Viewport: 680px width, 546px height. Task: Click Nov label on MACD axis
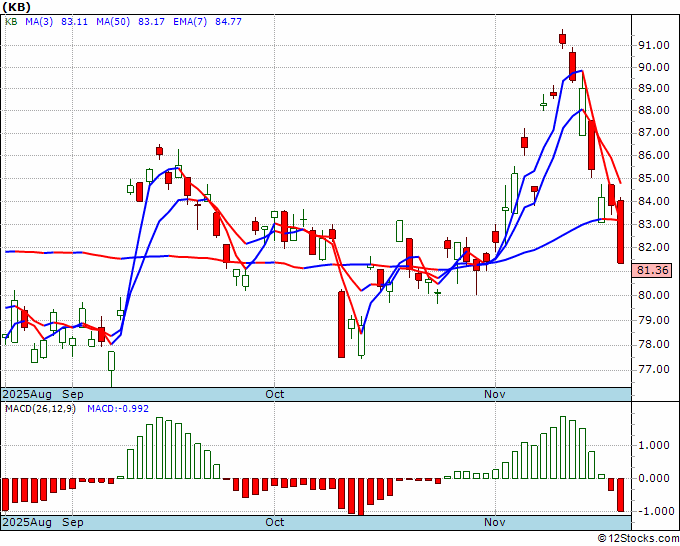pyautogui.click(x=495, y=522)
